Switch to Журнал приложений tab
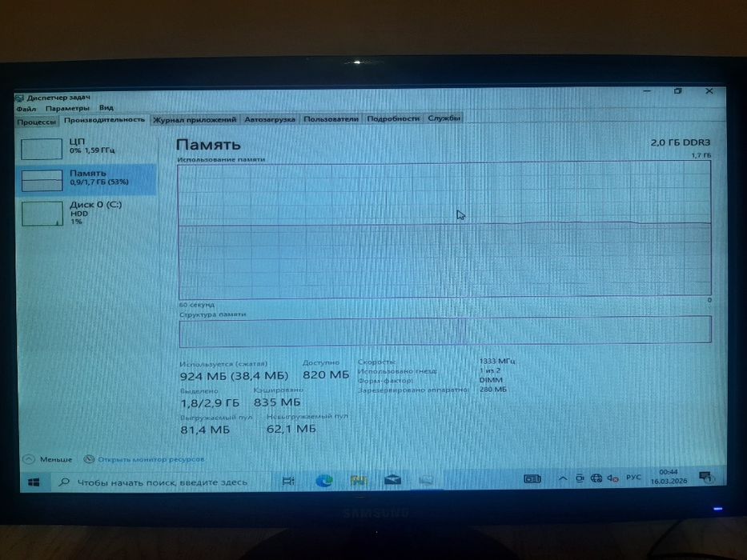747x560 pixels. coord(195,119)
